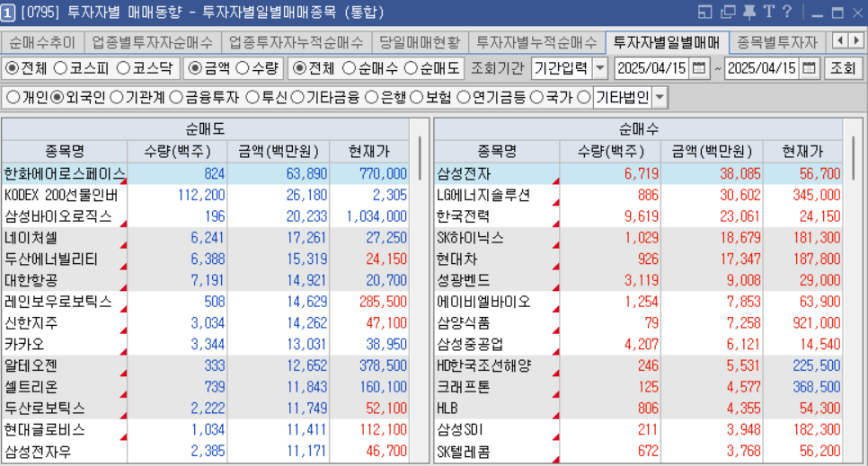
Task: Click the text size T icon
Action: coord(768,13)
